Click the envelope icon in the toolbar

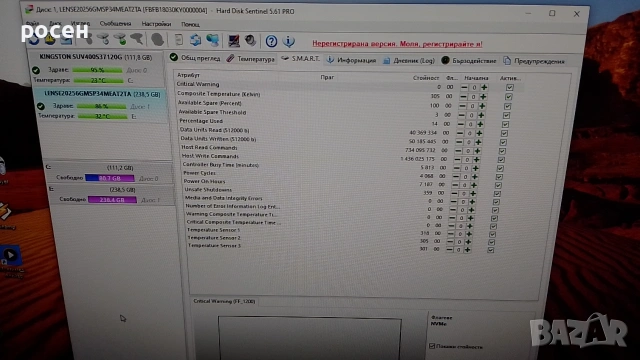[x=66, y=40]
